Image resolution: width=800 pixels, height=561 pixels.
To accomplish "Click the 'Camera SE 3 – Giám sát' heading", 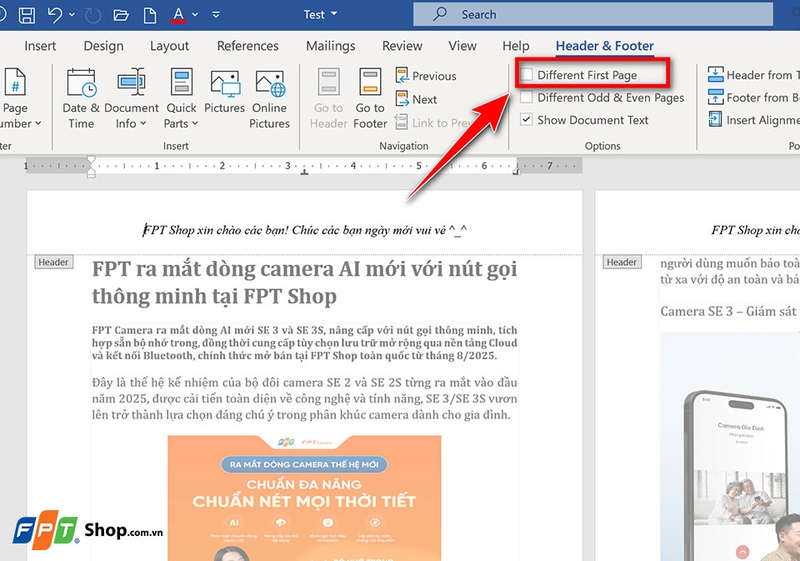I will (x=729, y=311).
